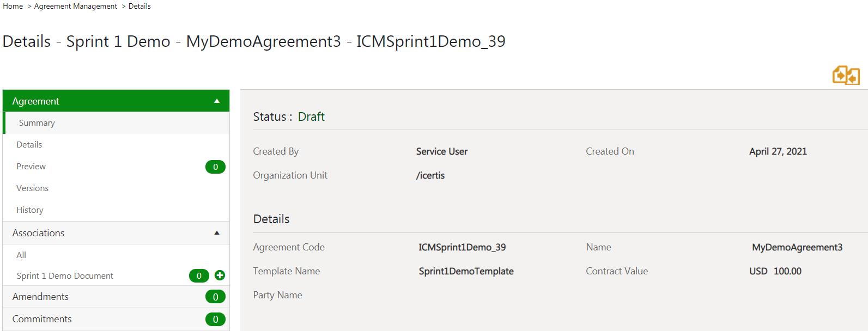
Task: Open Sprint 1 Demo Document association
Action: click(x=65, y=276)
